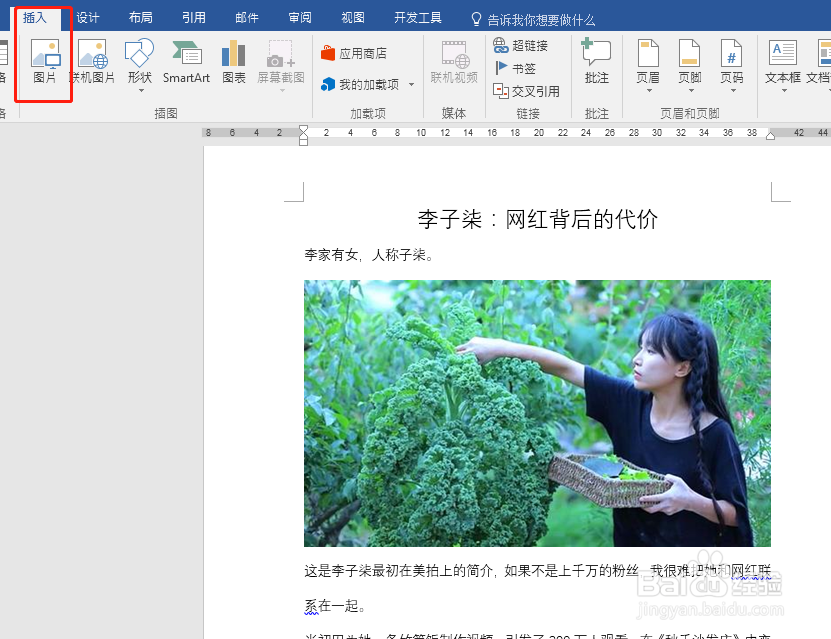Insert 联机视频 online video
Image resolution: width=831 pixels, height=639 pixels.
(454, 61)
